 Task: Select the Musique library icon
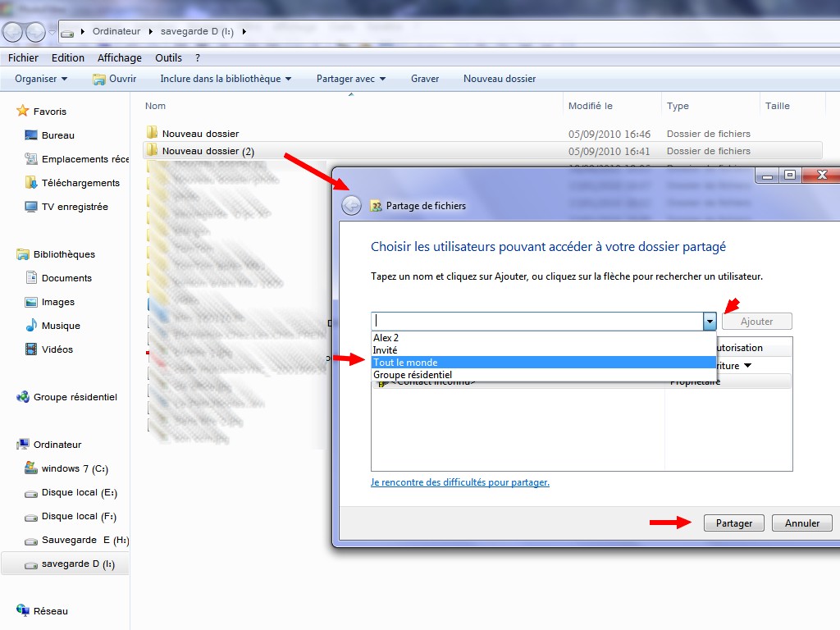[31, 326]
